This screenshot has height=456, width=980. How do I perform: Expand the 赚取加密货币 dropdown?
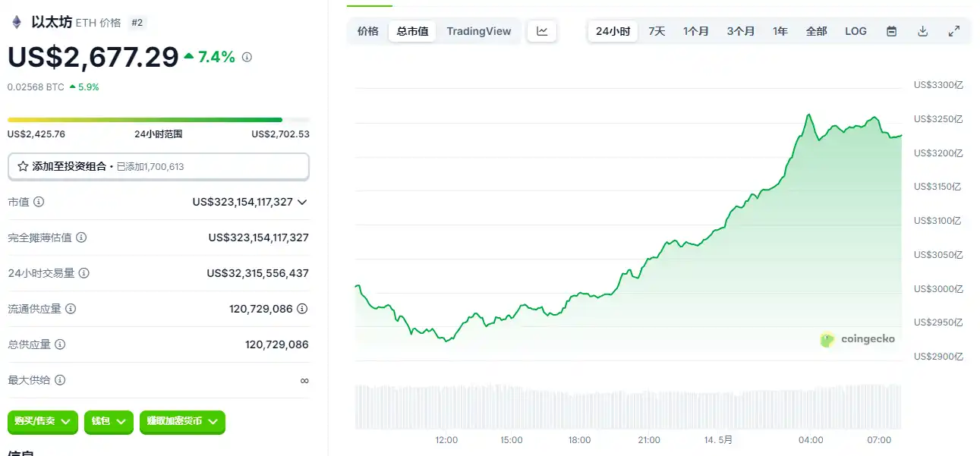tap(182, 422)
